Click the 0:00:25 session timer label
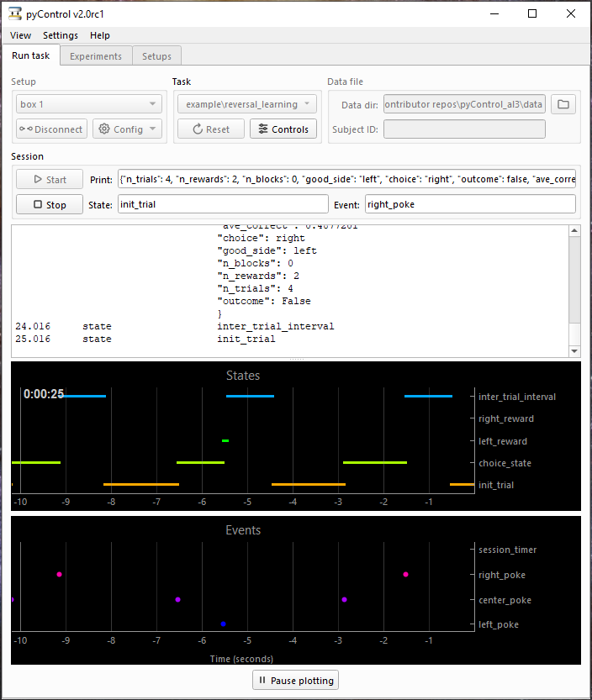The height and width of the screenshot is (700, 592). (44, 394)
